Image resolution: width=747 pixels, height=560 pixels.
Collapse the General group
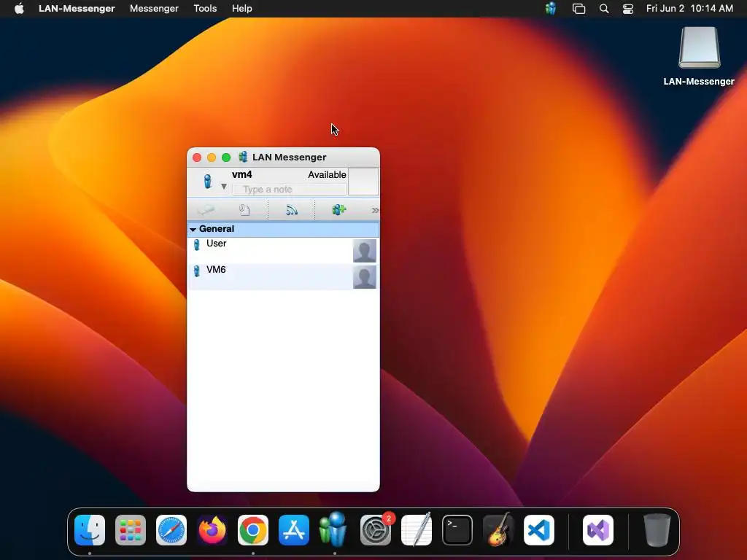coord(193,229)
